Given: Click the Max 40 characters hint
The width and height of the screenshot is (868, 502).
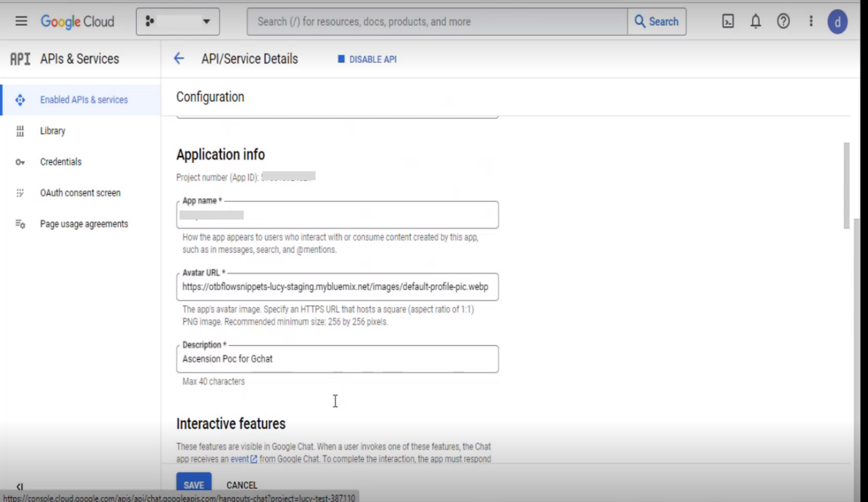Looking at the screenshot, I should pyautogui.click(x=213, y=381).
